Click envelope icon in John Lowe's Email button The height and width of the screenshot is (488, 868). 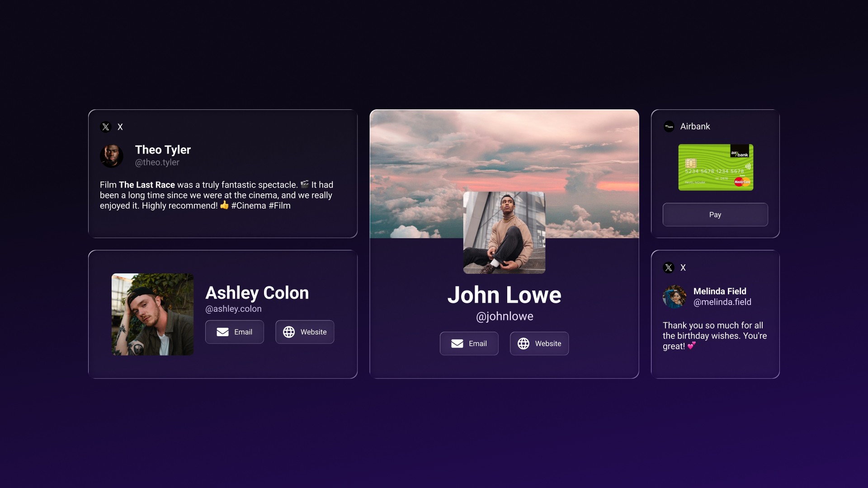click(x=457, y=344)
